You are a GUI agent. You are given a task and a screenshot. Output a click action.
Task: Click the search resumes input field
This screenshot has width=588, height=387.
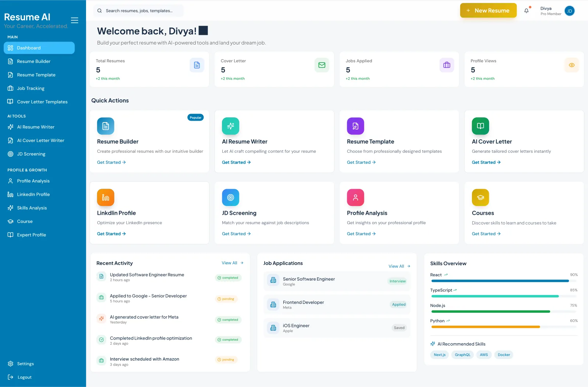coord(139,11)
